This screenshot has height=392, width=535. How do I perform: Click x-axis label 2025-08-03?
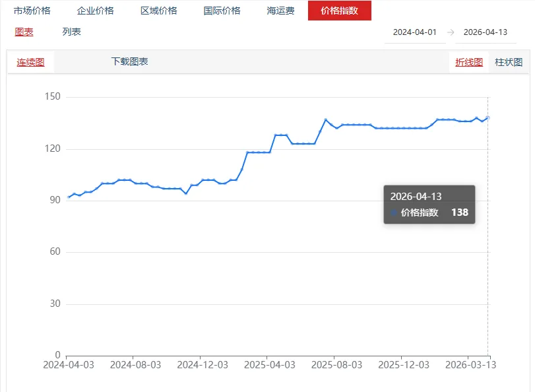(336, 365)
